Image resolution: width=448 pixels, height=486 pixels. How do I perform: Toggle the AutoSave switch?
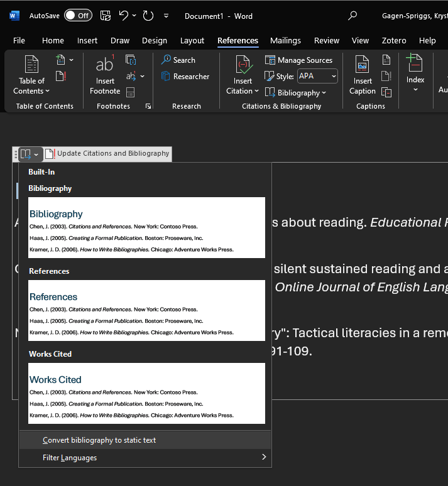click(78, 16)
